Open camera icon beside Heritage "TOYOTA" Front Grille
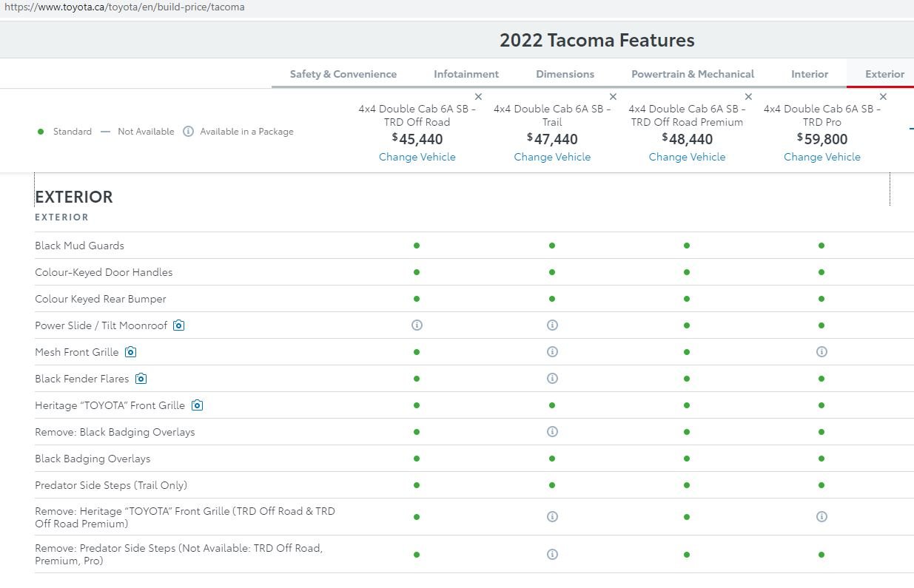The height and width of the screenshot is (588, 914). (x=197, y=405)
